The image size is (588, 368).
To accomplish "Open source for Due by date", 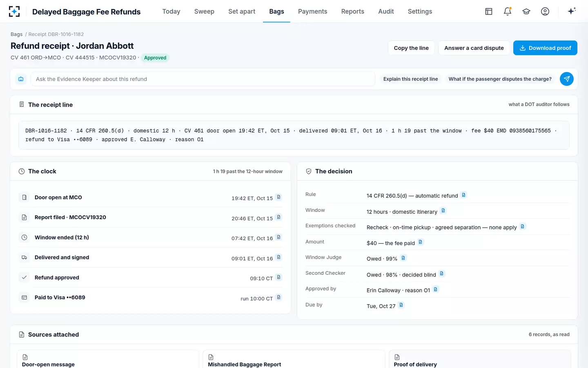I will pos(401,305).
